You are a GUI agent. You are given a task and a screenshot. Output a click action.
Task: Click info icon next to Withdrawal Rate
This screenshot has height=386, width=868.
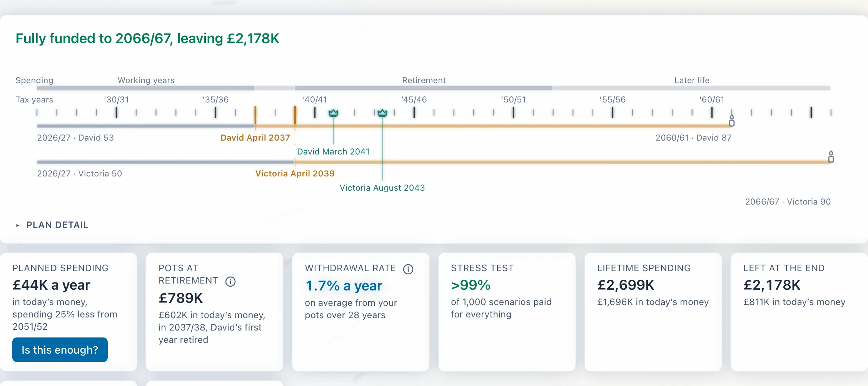(x=408, y=269)
